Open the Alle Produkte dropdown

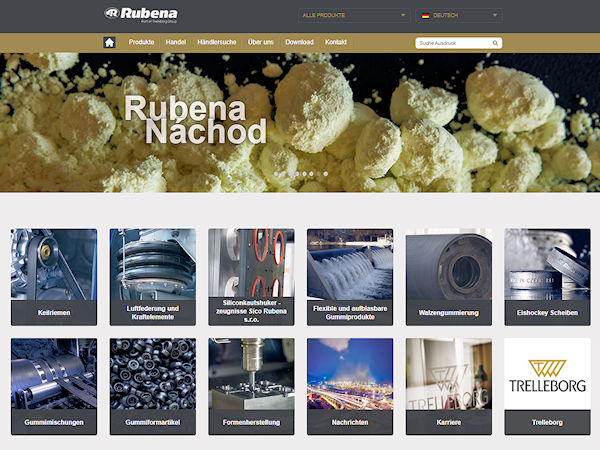pyautogui.click(x=354, y=15)
